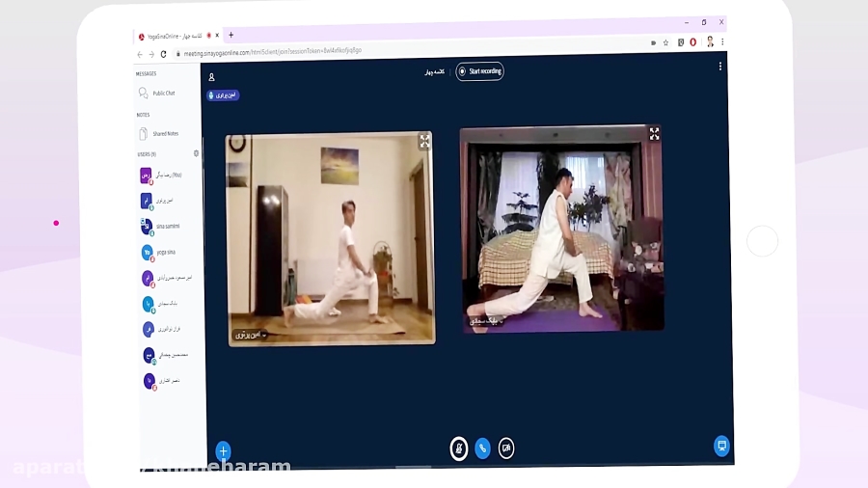The width and height of the screenshot is (868, 488).
Task: Click the USERS (9) heading
Action: [147, 154]
